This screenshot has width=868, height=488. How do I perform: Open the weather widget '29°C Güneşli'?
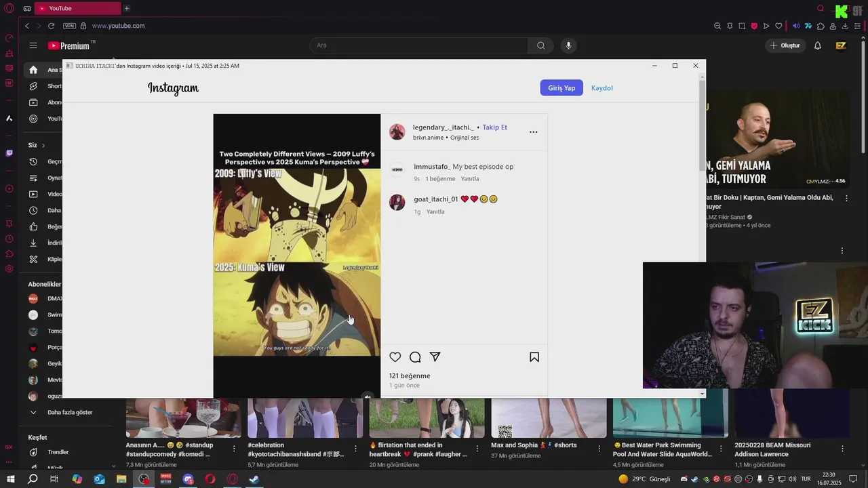[644, 479]
